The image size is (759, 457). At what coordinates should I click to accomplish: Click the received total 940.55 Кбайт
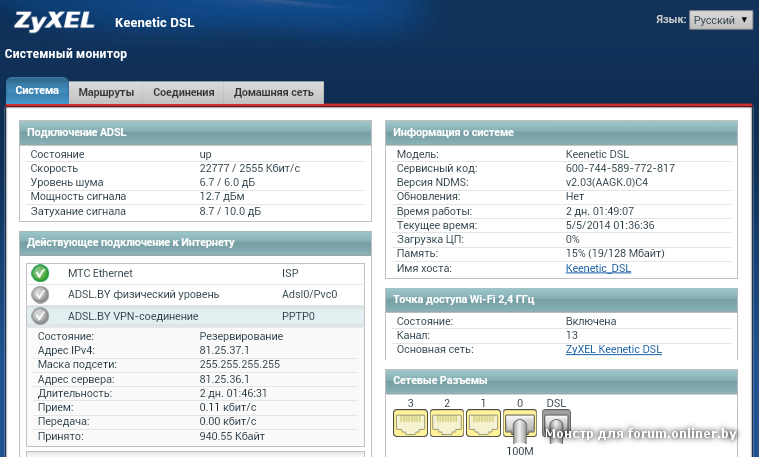coord(232,437)
